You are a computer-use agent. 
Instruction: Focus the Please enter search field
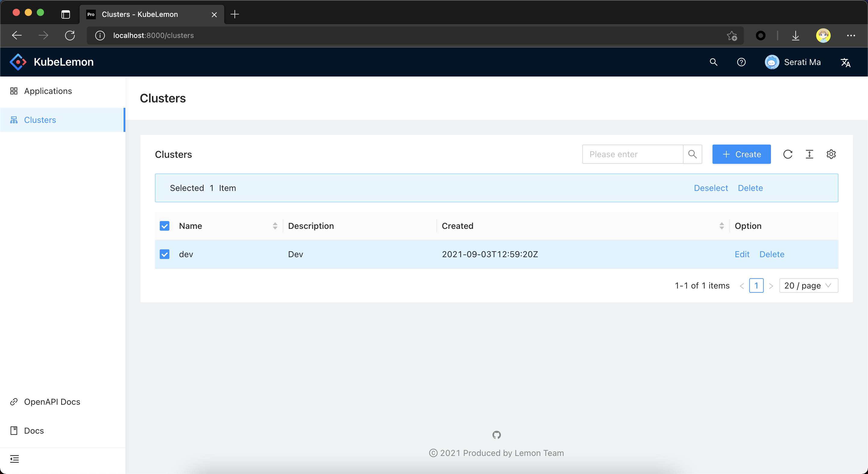point(633,154)
